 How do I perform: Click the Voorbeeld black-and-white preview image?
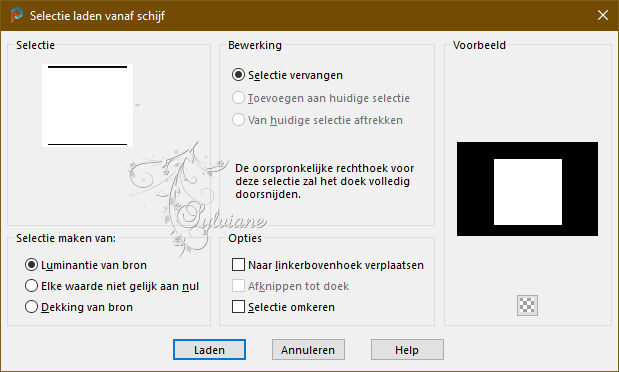pos(527,189)
